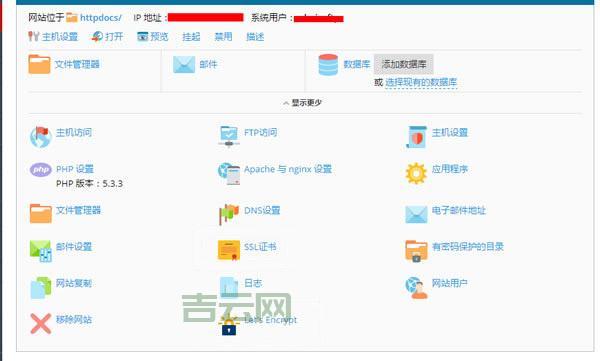Click the 添加数据库 button
The image size is (600, 361).
404,64
